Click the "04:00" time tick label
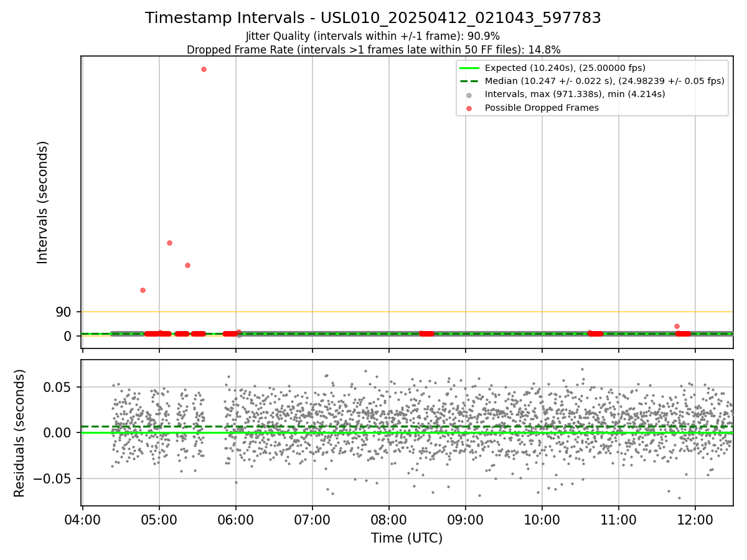747x560 pixels. (x=83, y=521)
